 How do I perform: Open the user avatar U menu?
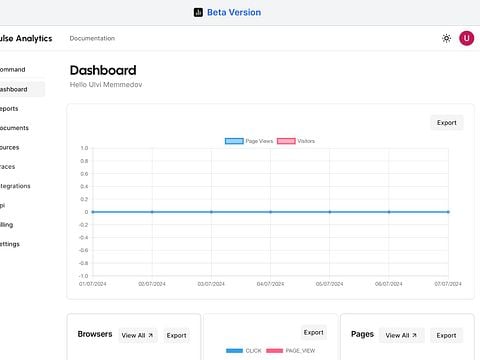coord(466,38)
